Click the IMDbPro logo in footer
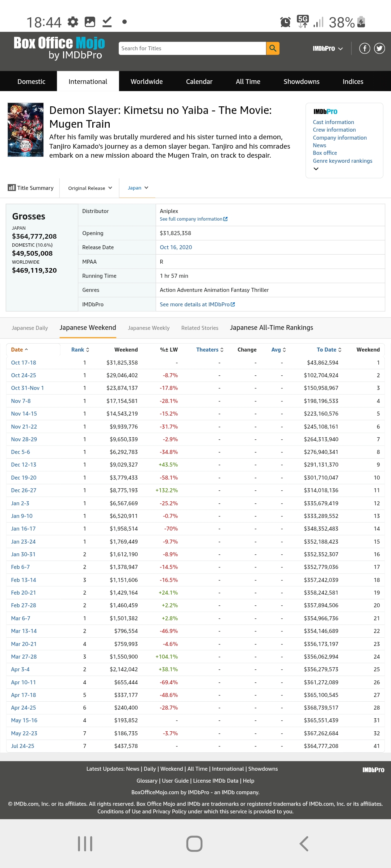The height and width of the screenshot is (868, 391). [373, 770]
